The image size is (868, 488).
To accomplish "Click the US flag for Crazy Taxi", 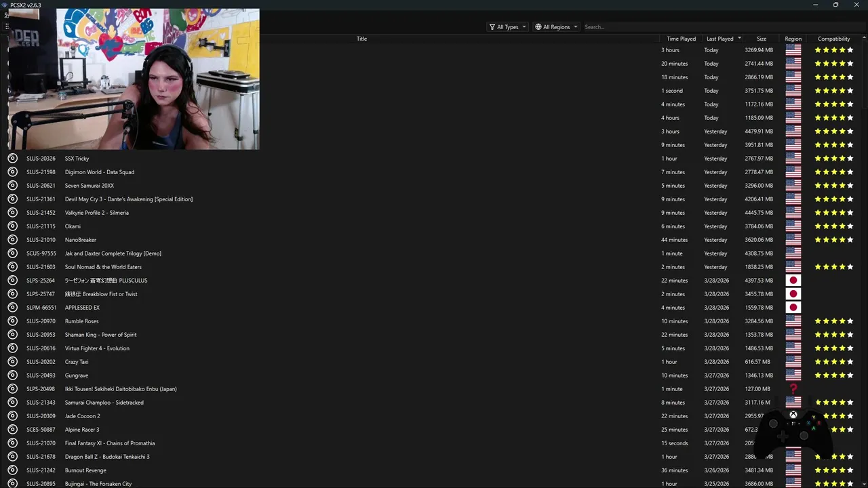I will pos(793,362).
